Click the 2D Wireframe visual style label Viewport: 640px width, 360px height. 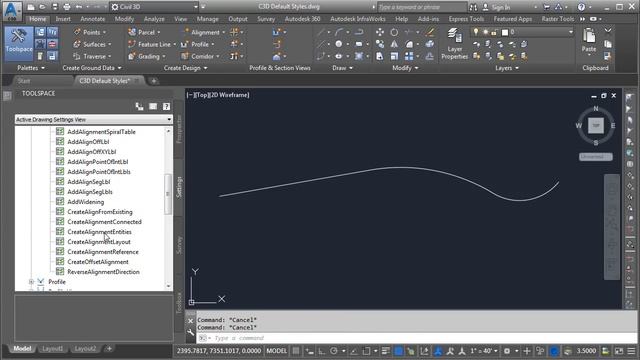[x=229, y=95]
